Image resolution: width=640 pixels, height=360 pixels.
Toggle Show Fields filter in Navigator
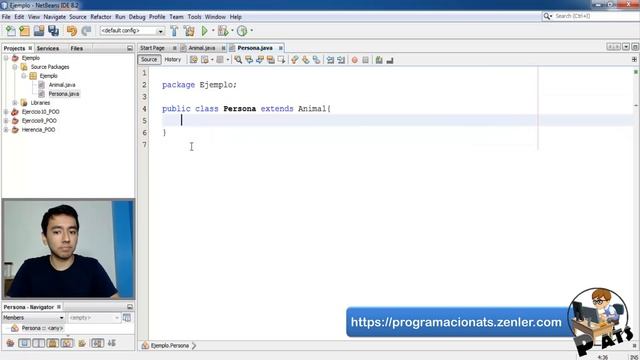pos(24,343)
